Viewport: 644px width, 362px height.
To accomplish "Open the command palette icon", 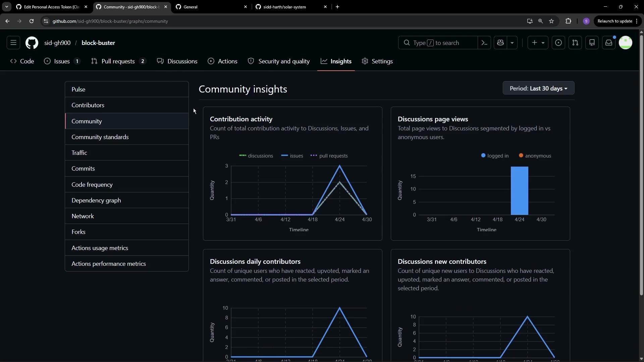I will (484, 43).
